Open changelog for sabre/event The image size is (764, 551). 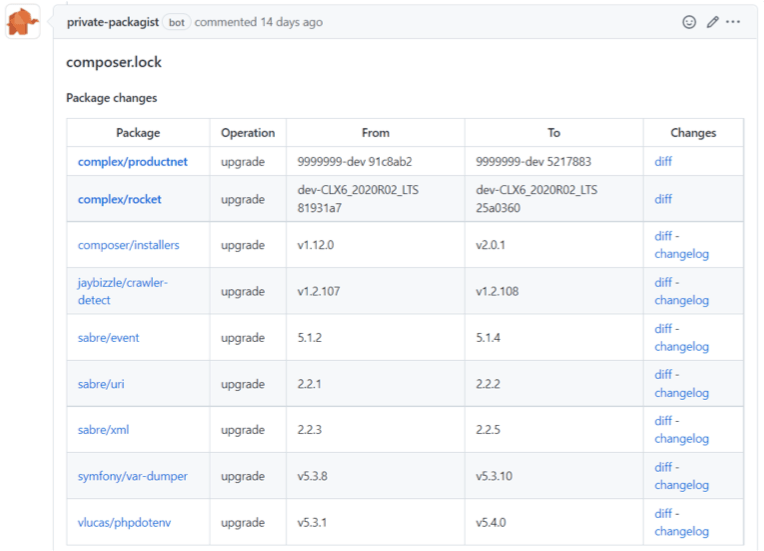click(x=682, y=346)
